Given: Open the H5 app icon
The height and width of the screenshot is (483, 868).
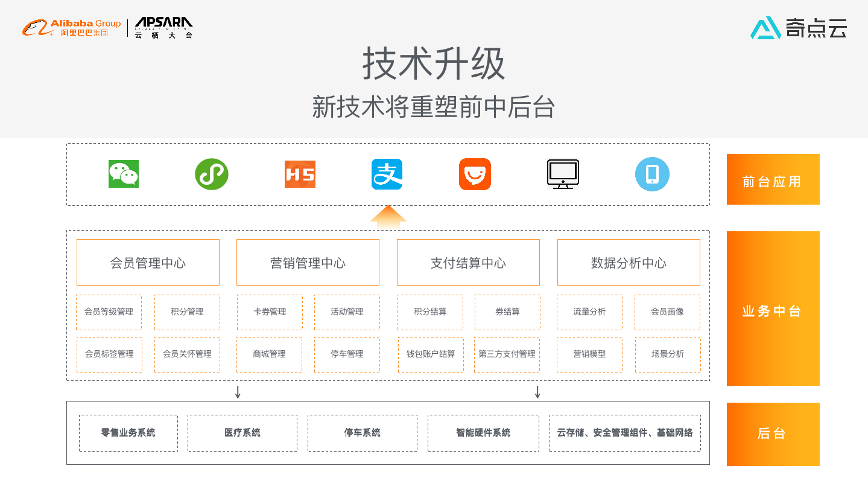Looking at the screenshot, I should (300, 174).
